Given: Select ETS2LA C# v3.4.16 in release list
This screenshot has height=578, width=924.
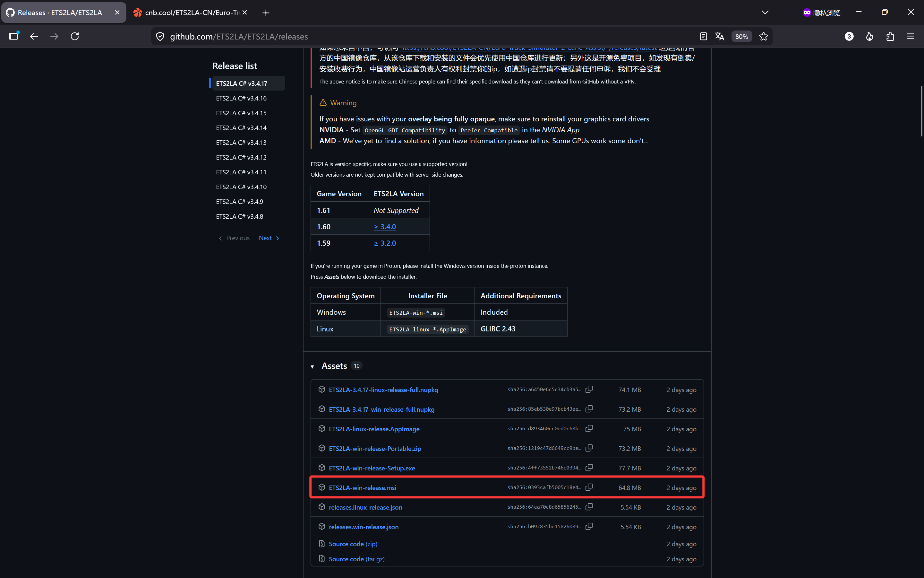Looking at the screenshot, I should tap(241, 98).
